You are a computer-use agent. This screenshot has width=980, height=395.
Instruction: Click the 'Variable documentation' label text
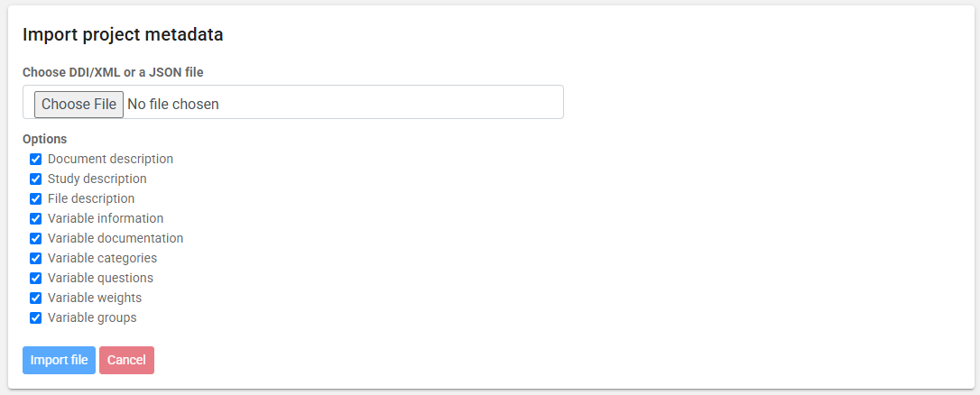[116, 238]
